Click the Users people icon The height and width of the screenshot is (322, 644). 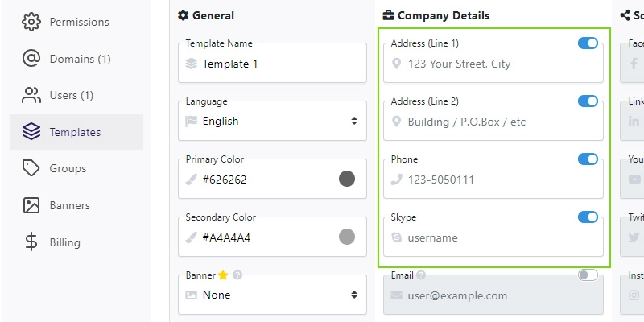(31, 95)
